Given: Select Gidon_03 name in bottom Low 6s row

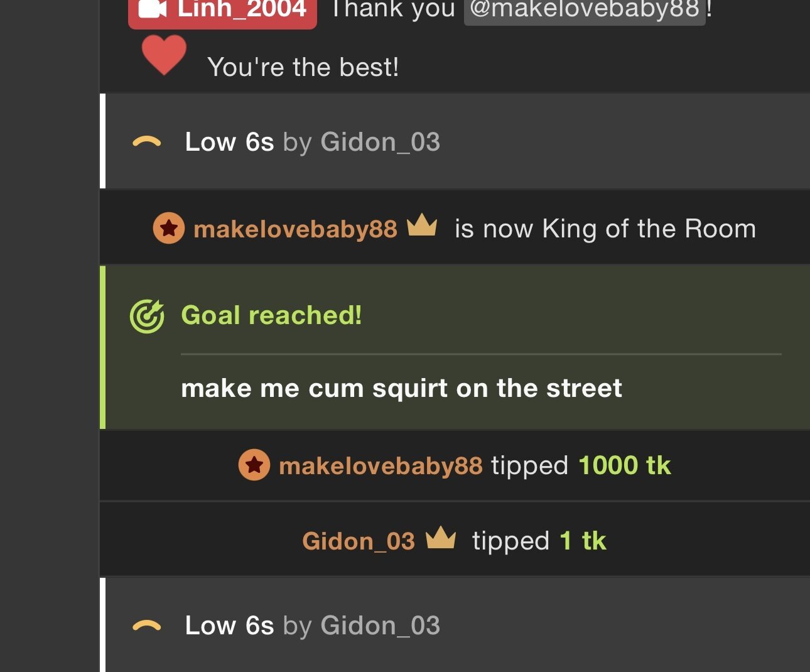Looking at the screenshot, I should click(x=381, y=626).
